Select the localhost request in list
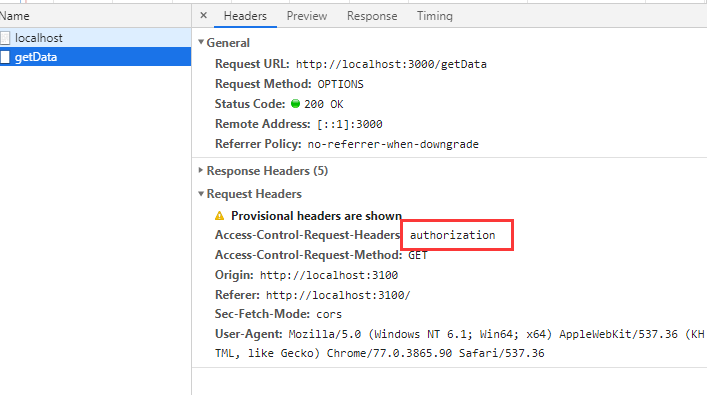Screen dimensions: 707x395 pos(96,38)
